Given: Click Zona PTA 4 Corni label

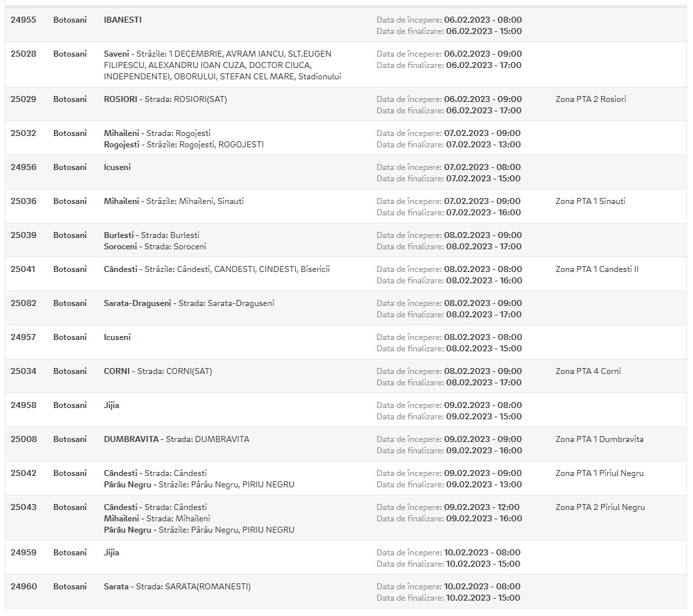Looking at the screenshot, I should pyautogui.click(x=588, y=371).
